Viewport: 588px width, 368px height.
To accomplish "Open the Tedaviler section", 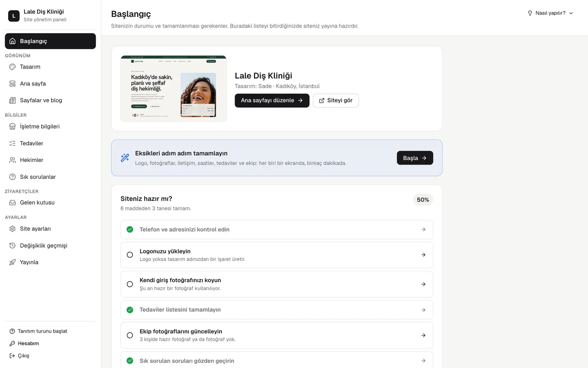I will click(x=50, y=144).
